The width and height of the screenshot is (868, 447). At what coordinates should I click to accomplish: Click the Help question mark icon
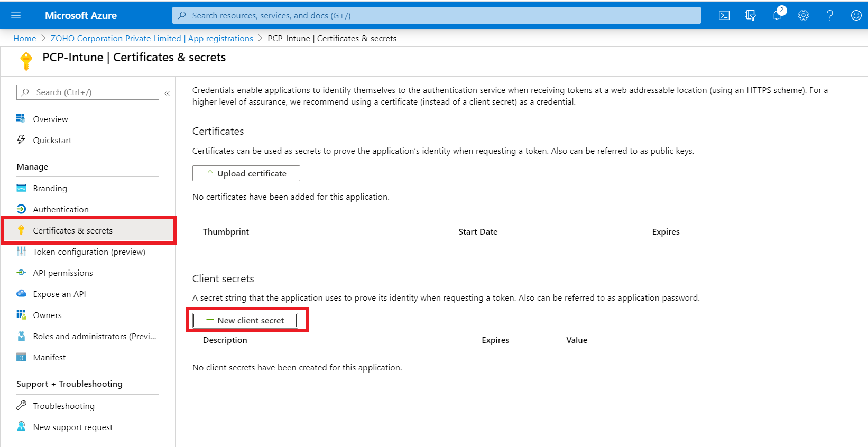[x=830, y=15]
